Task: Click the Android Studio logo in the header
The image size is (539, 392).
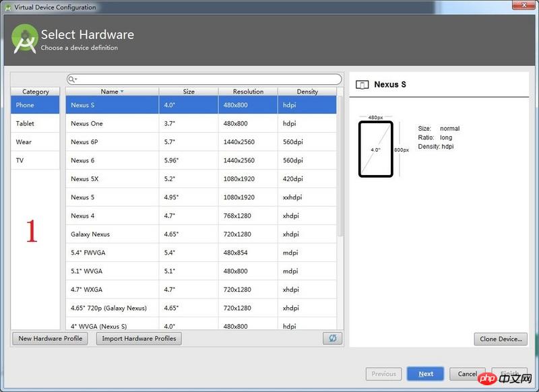Action: 24,38
